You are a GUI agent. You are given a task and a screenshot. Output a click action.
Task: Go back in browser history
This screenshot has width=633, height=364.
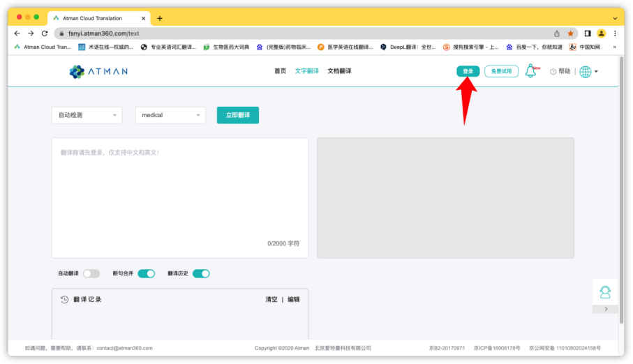pyautogui.click(x=17, y=33)
